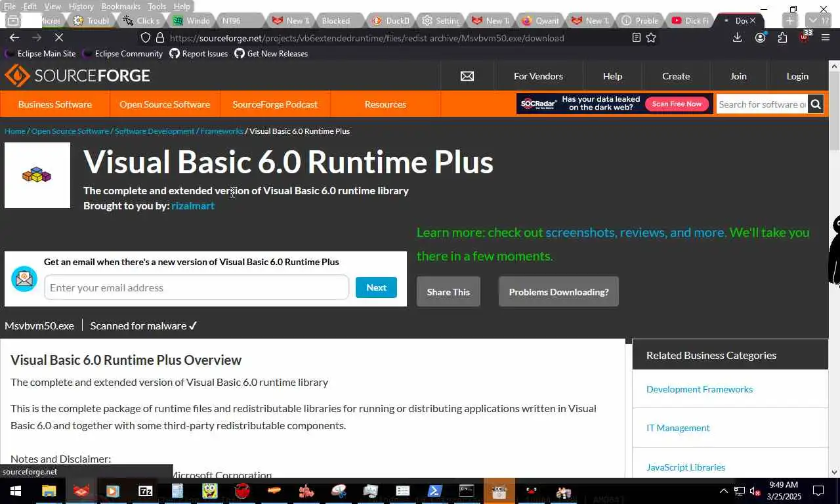
Task: Open Development Frameworks category link
Action: click(x=700, y=389)
